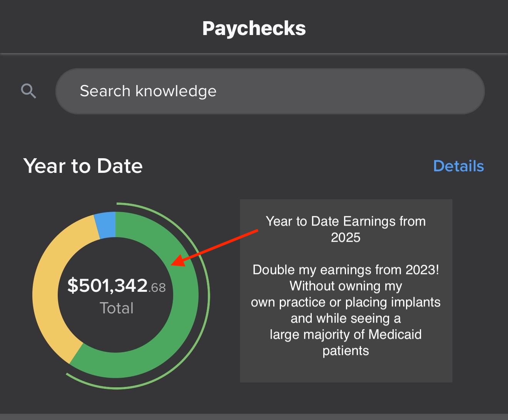508x420 pixels.
Task: Focus the Search knowledge input field
Action: coord(270,91)
